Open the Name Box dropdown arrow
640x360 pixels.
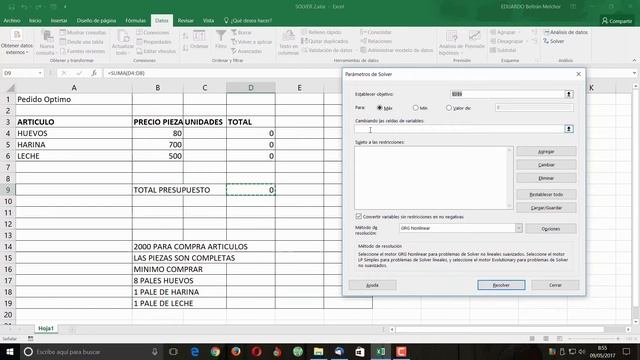[x=40, y=73]
